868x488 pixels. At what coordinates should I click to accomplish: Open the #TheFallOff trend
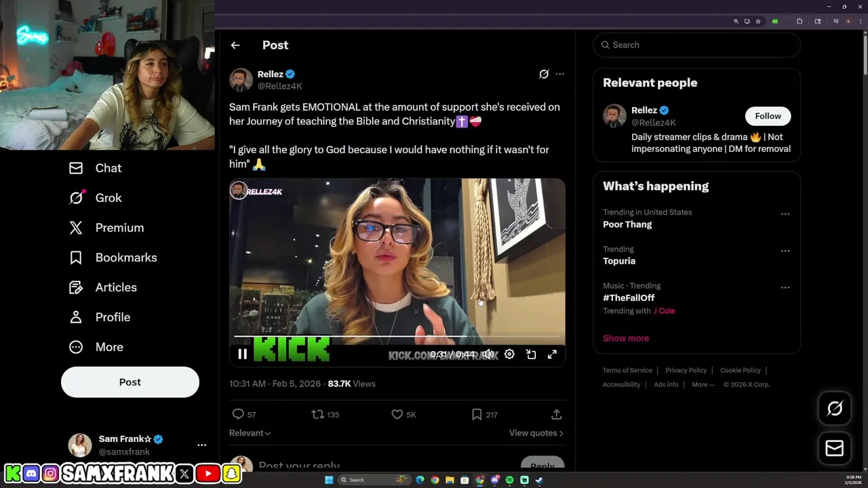click(x=629, y=298)
